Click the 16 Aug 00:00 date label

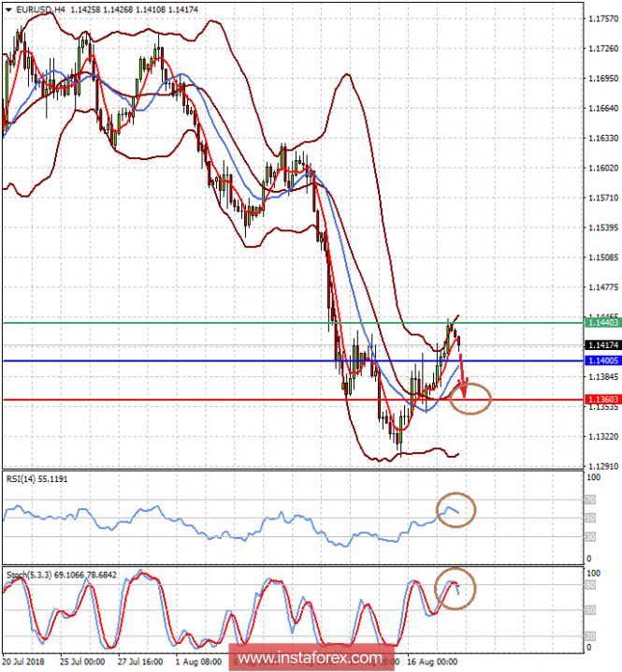click(432, 662)
